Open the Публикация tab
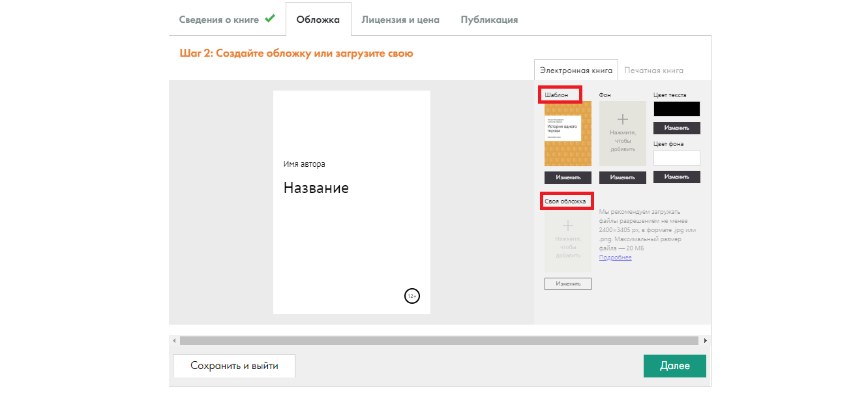The width and height of the screenshot is (868, 397). click(489, 20)
